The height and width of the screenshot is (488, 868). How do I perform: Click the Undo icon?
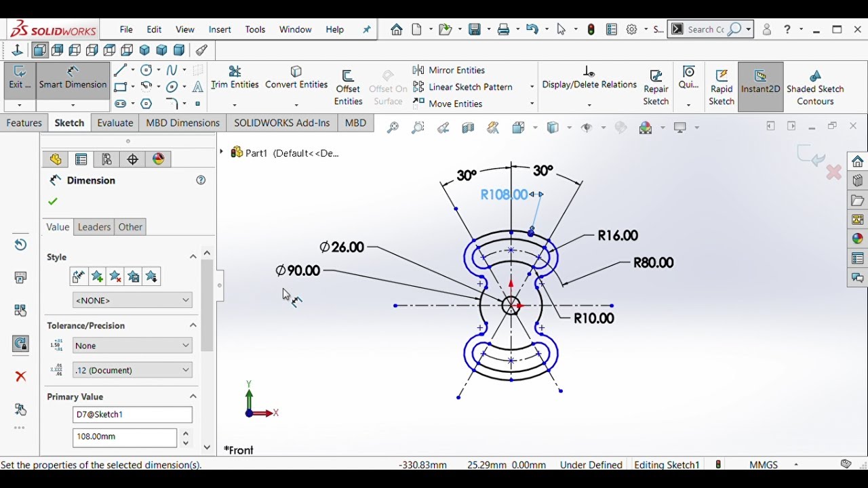coord(532,29)
